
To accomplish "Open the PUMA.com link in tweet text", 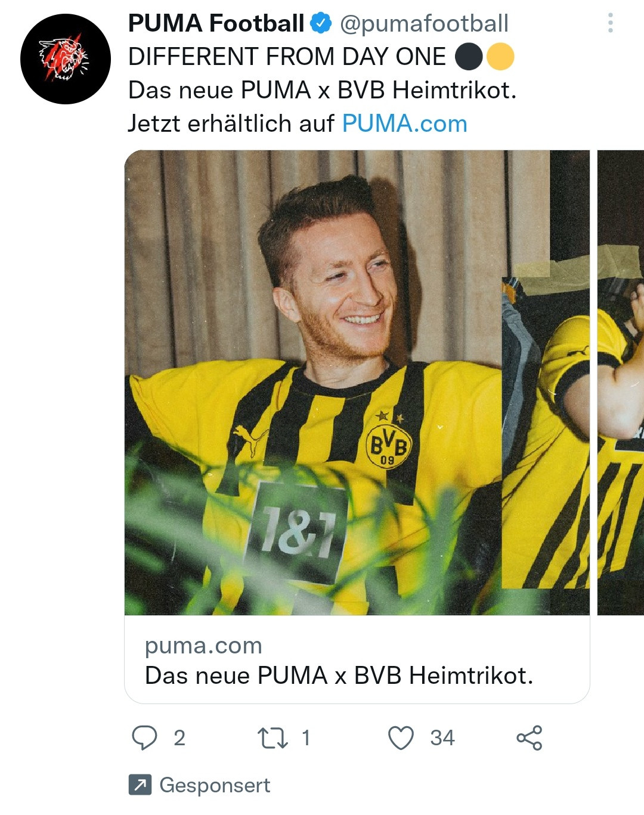I will [404, 123].
